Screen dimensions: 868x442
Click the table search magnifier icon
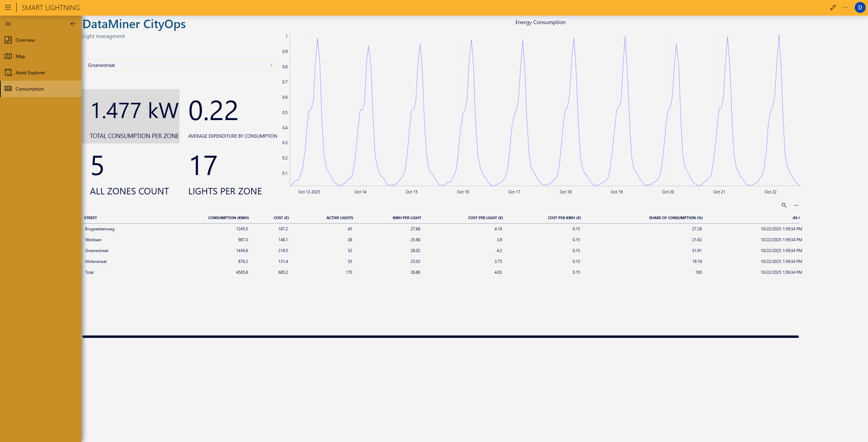click(x=784, y=205)
